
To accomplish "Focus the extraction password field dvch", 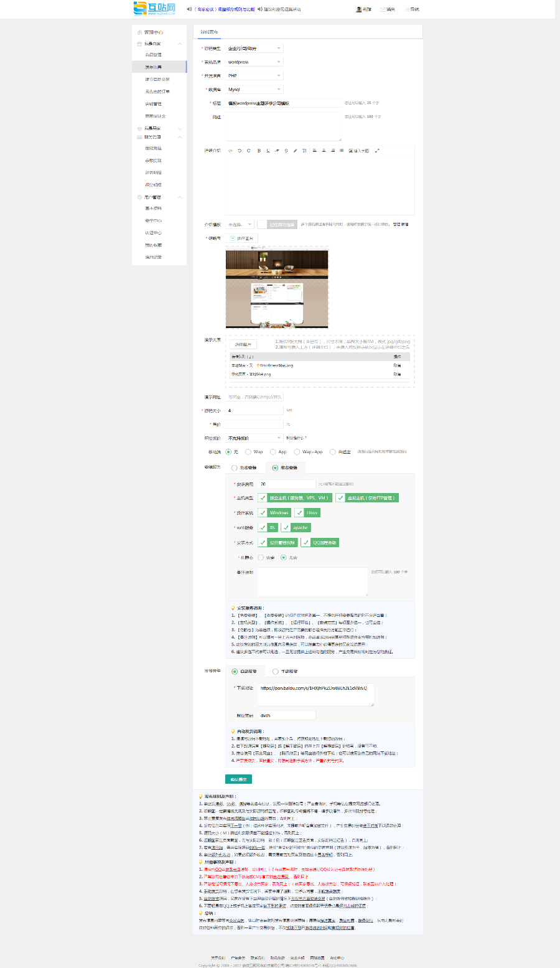I will tap(287, 715).
